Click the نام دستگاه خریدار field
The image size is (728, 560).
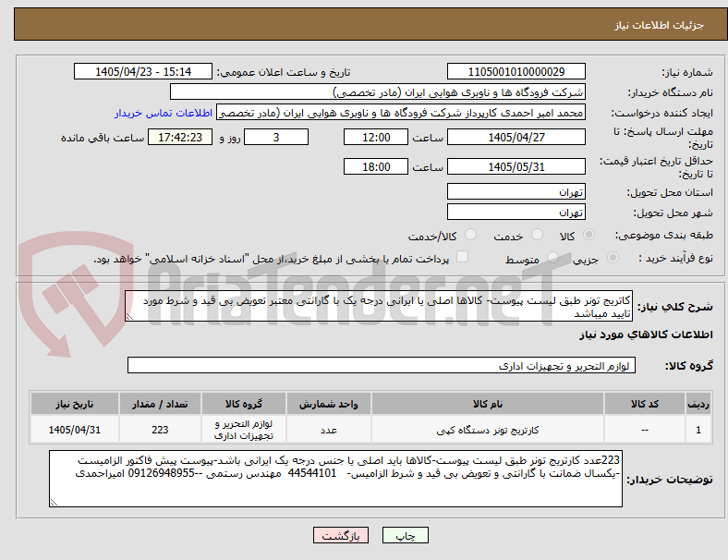[378, 91]
